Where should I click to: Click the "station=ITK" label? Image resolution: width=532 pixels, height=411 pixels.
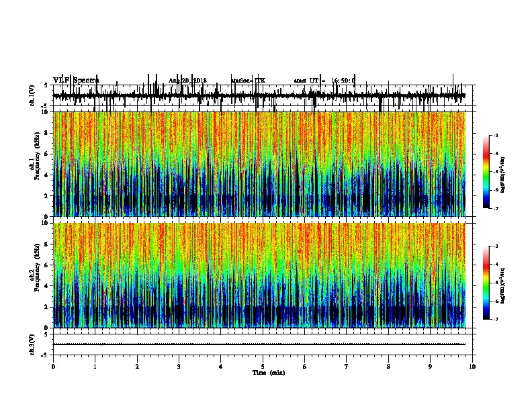click(249, 81)
